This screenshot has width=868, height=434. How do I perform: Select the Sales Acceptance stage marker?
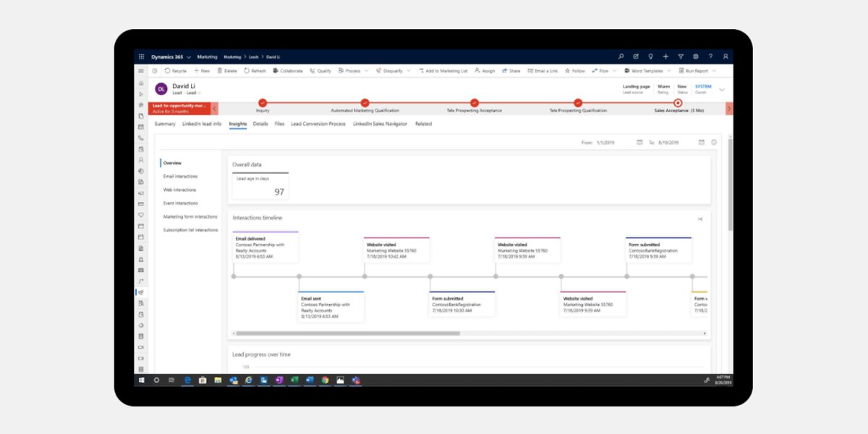tap(678, 103)
